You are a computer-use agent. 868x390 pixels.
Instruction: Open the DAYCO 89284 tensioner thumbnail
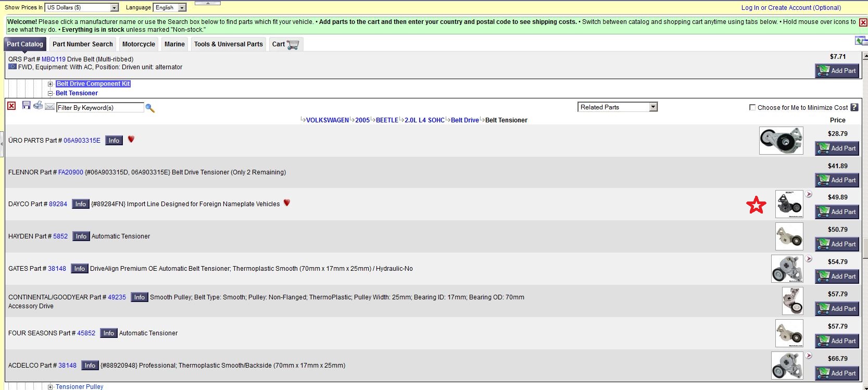coord(789,204)
